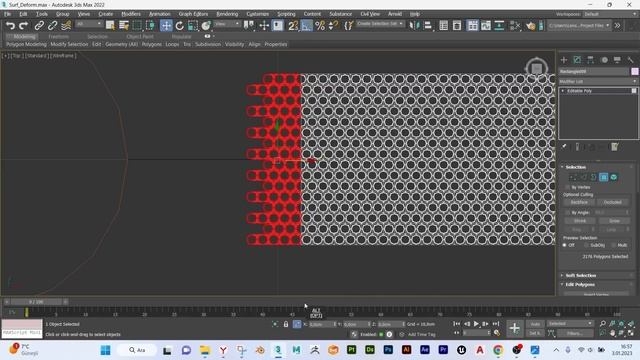Toggle Window/Crossing selection mode

click(150, 26)
